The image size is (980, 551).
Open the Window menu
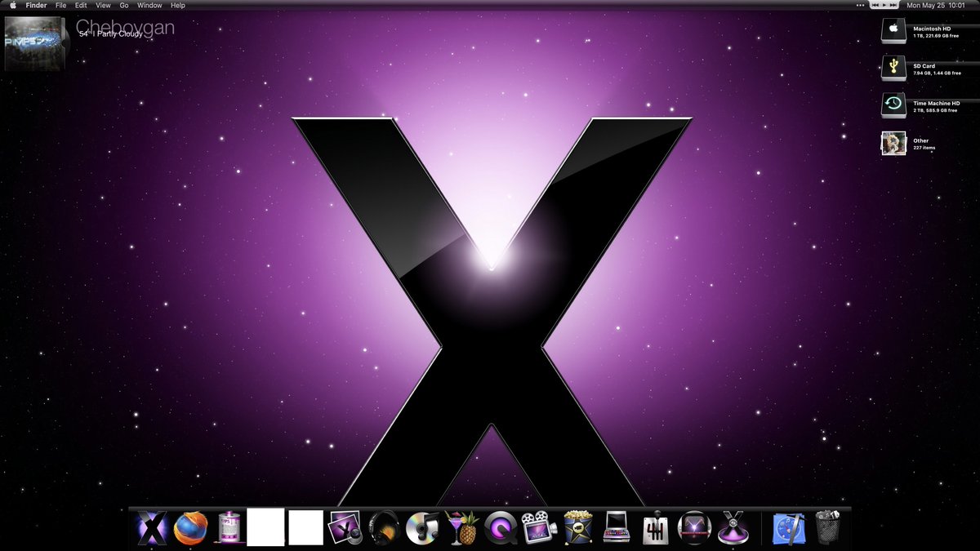tap(149, 5)
